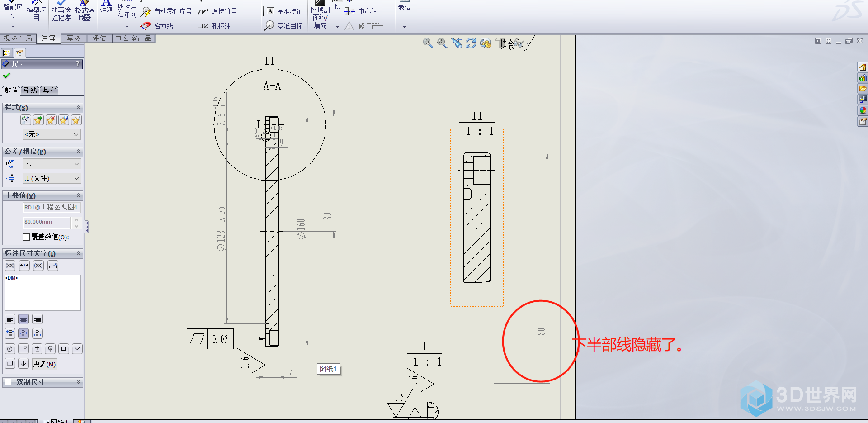Switch to the 引线 tab
The image size is (868, 423).
click(x=30, y=90)
